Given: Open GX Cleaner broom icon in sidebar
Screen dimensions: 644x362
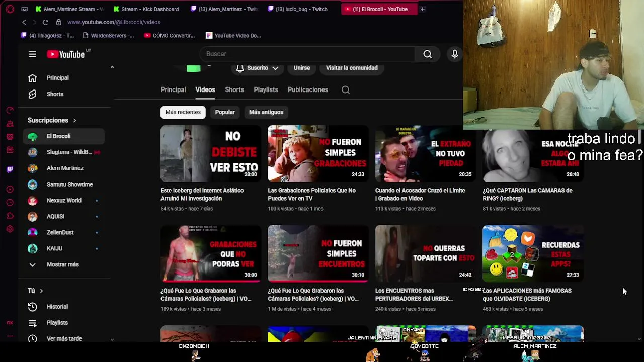Looking at the screenshot, I should (x=10, y=123).
